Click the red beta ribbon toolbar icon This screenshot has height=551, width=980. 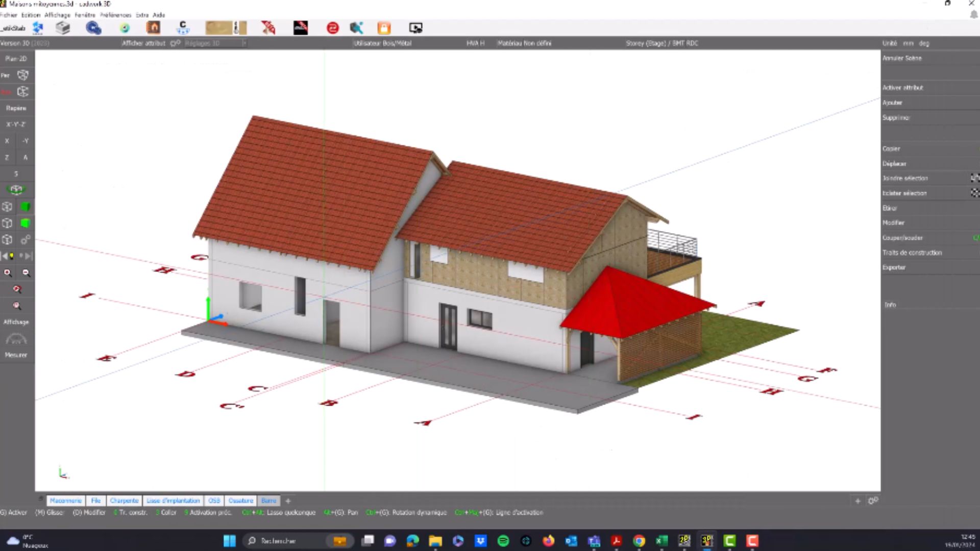point(268,28)
